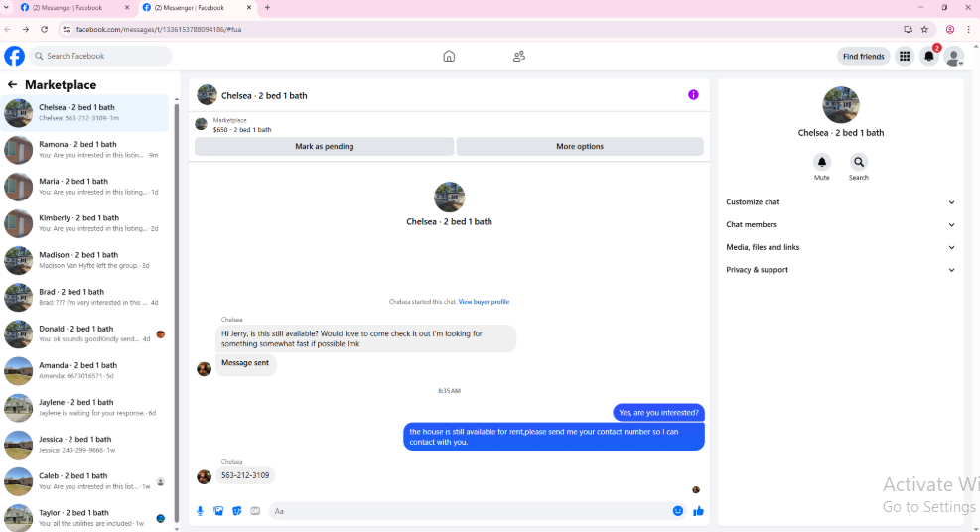Open the Friends icon in top navigation
Screen dimensions: 980x532
[x=518, y=57]
